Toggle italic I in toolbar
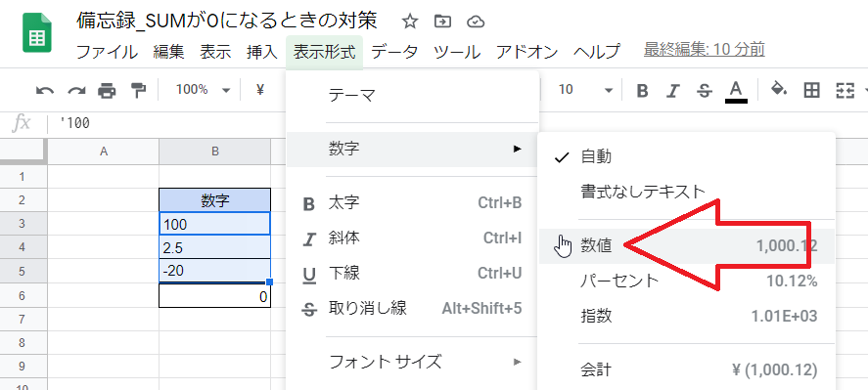868x390 pixels. 672,90
